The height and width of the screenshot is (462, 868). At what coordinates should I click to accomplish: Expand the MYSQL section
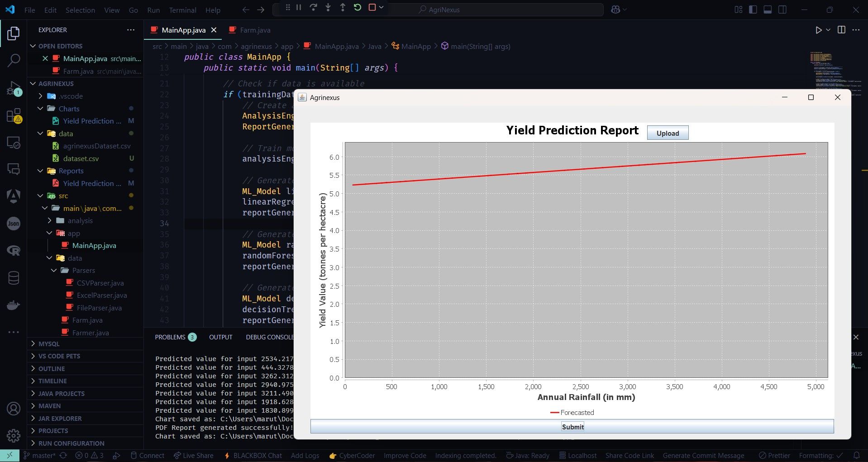(x=49, y=344)
